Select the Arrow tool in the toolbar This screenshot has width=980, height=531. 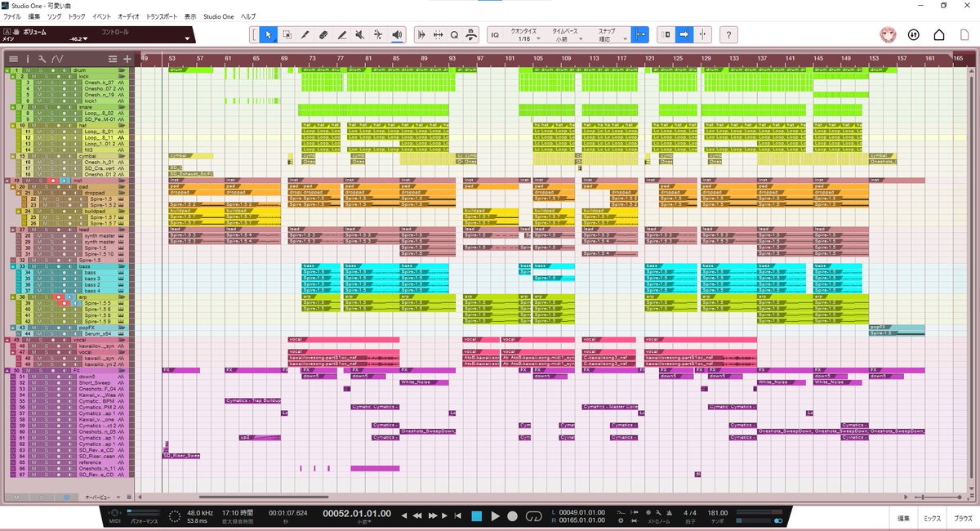[x=269, y=34]
